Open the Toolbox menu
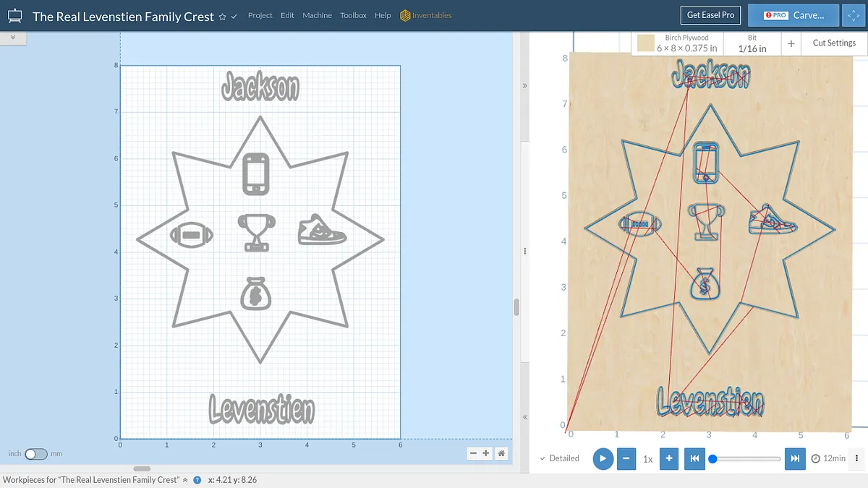868x488 pixels. [353, 15]
